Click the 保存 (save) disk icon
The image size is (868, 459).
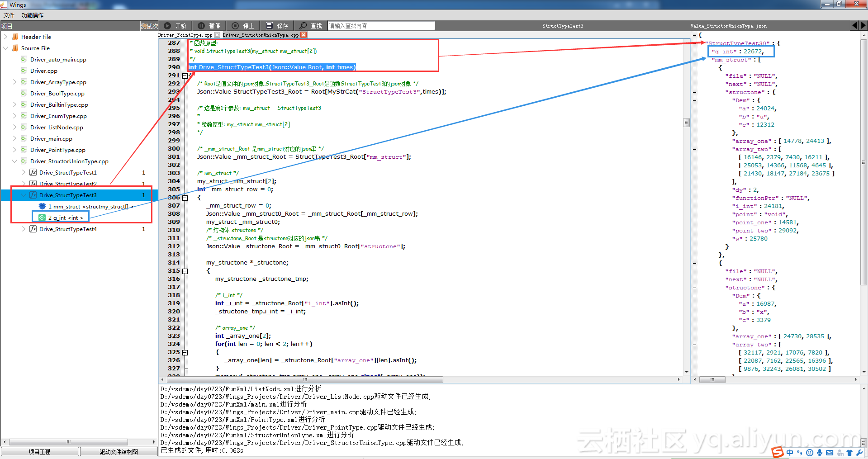(x=269, y=26)
